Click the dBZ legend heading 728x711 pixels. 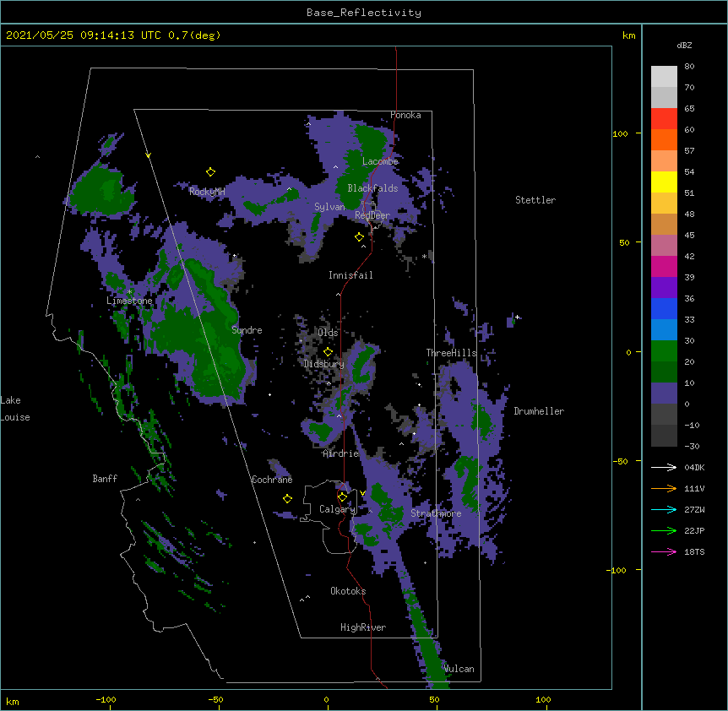point(684,45)
